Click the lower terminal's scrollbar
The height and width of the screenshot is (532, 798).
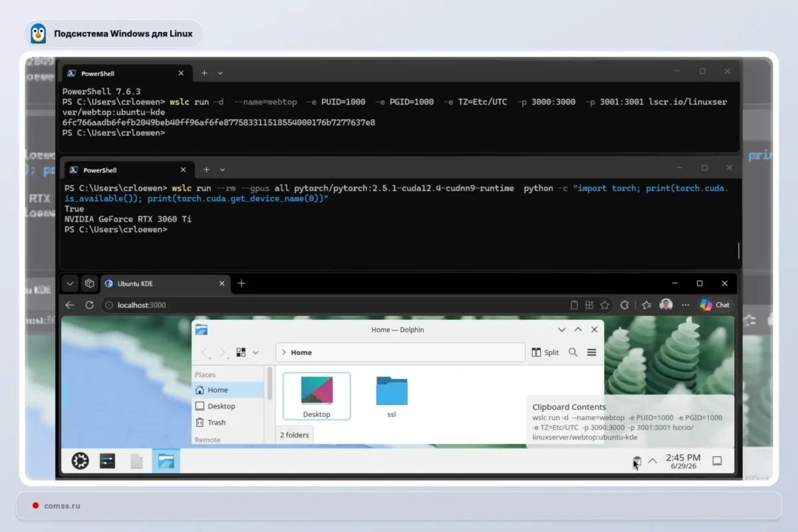[738, 250]
